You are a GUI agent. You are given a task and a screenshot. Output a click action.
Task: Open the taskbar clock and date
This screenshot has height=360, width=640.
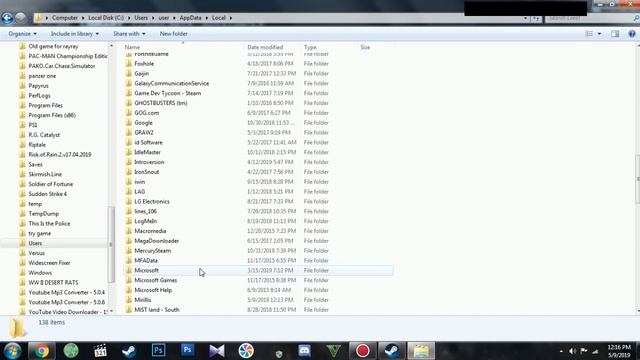[x=619, y=351]
